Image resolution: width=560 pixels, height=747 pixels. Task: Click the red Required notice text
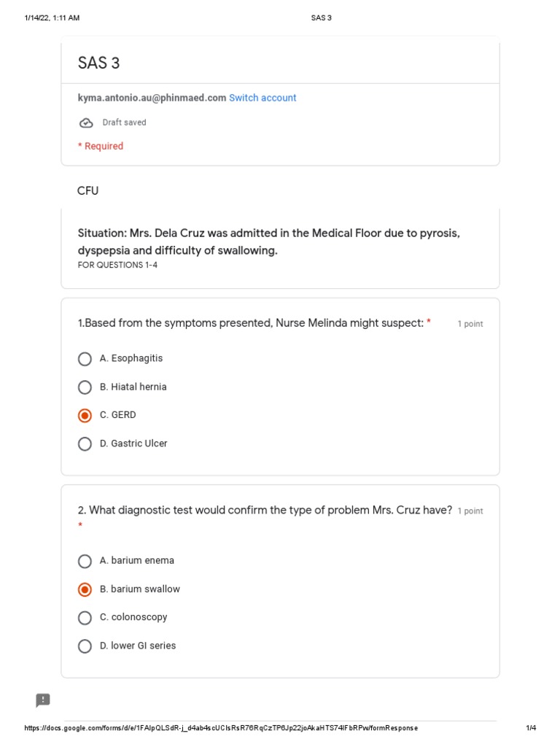101,146
